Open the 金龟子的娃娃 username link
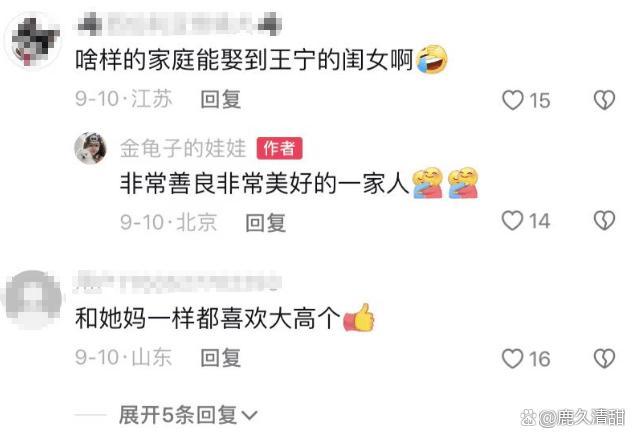This screenshot has width=638, height=441. click(x=183, y=148)
